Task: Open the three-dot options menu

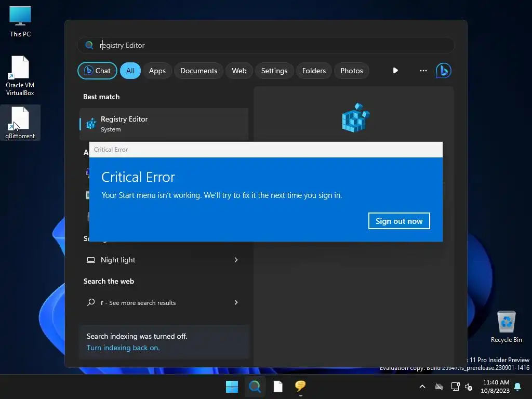Action: click(423, 71)
